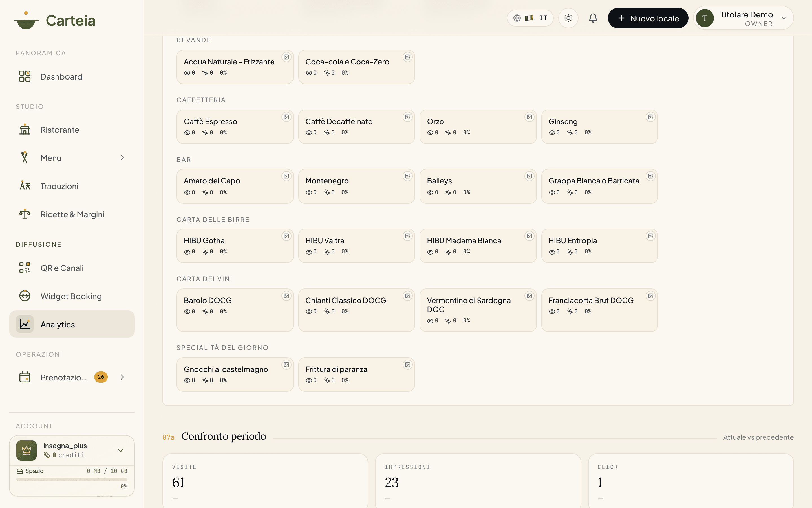Click the image icon on Caffè Decaffeinato card
The image size is (812, 508).
pyautogui.click(x=408, y=117)
